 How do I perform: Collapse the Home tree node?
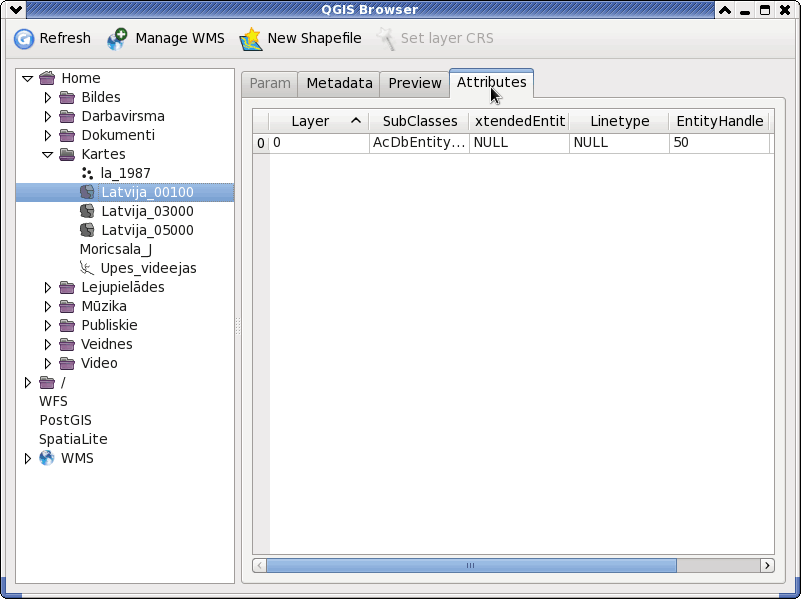28,79
